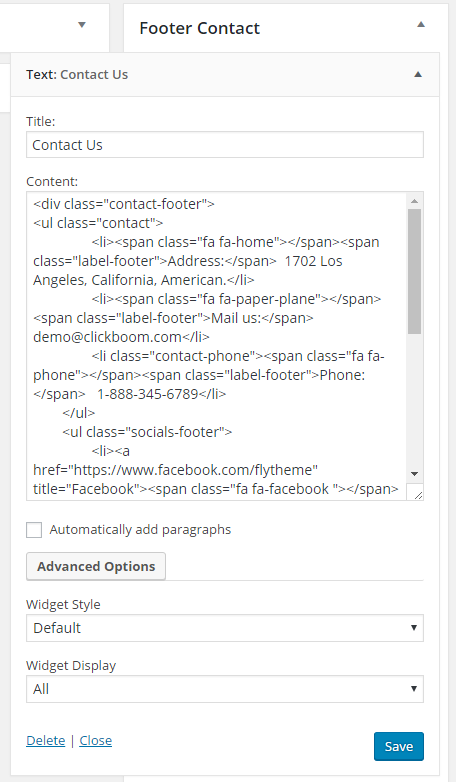Collapse the Footer Contact widget area arrow
The height and width of the screenshot is (782, 456).
[421, 24]
